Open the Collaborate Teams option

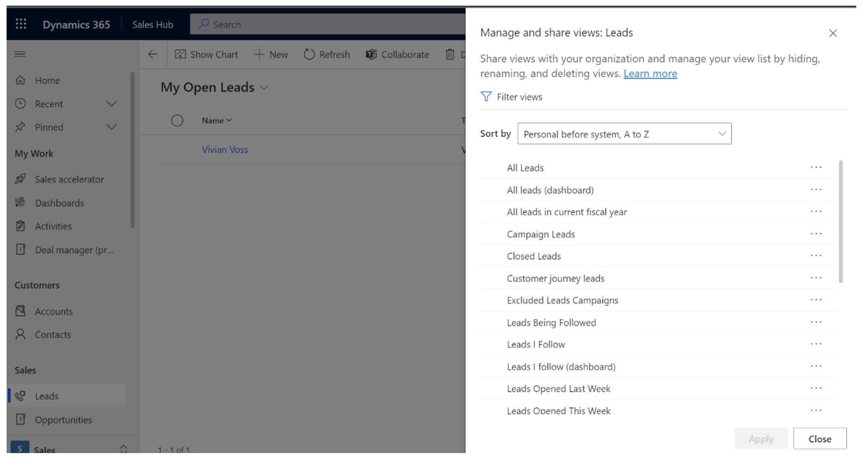coord(397,55)
